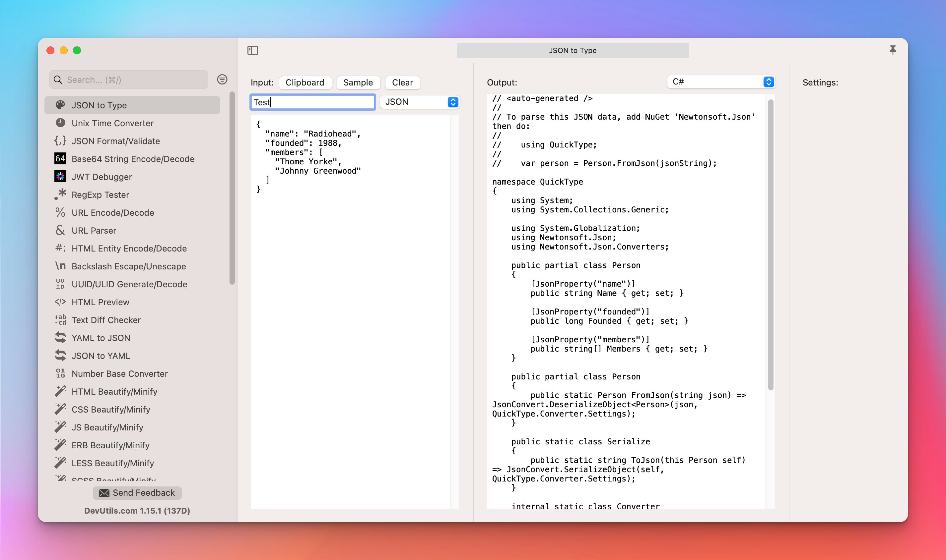Open the JSON input format dropdown

point(420,102)
